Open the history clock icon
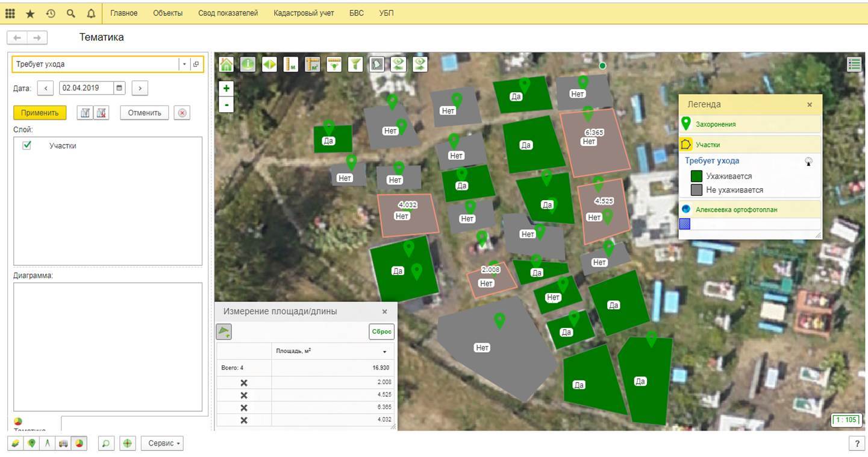This screenshot has width=868, height=457. 51,13
